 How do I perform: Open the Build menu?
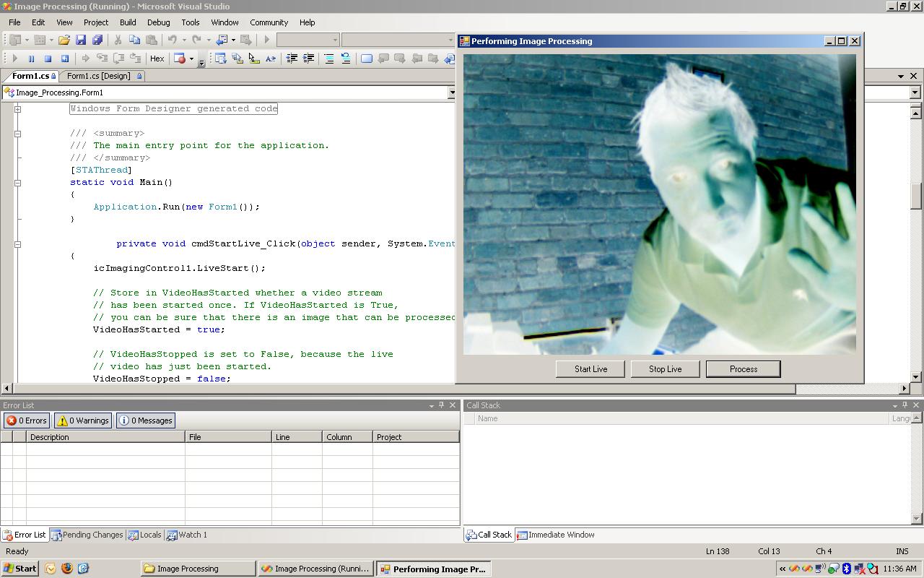click(128, 22)
